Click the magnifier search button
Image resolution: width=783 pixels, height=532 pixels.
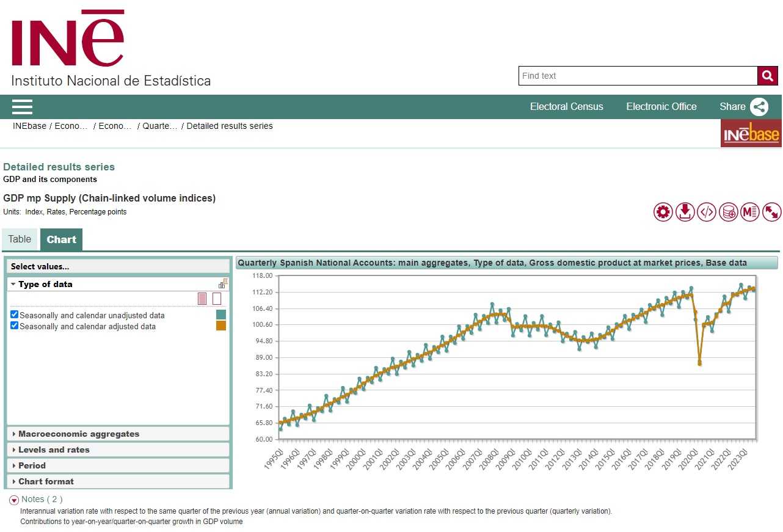pyautogui.click(x=768, y=76)
